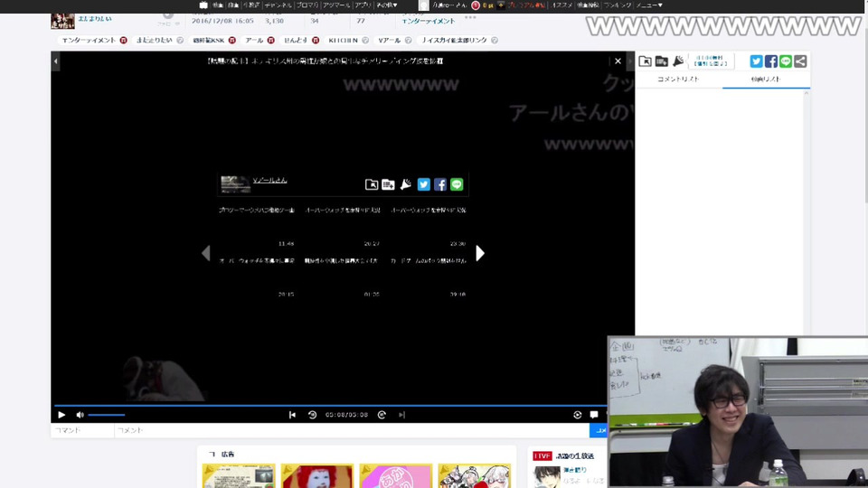
Task: Open first advertisement thumbnail below player
Action: (239, 476)
